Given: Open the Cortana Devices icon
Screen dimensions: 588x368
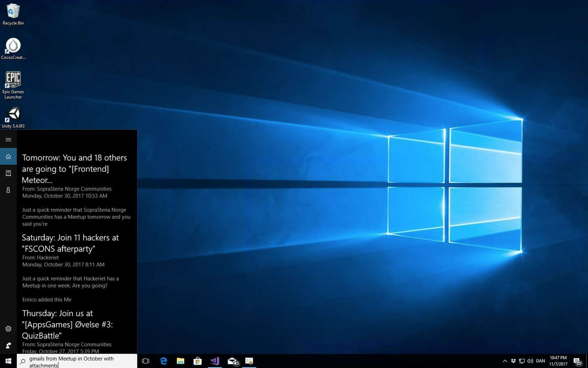Looking at the screenshot, I should 8,190.
